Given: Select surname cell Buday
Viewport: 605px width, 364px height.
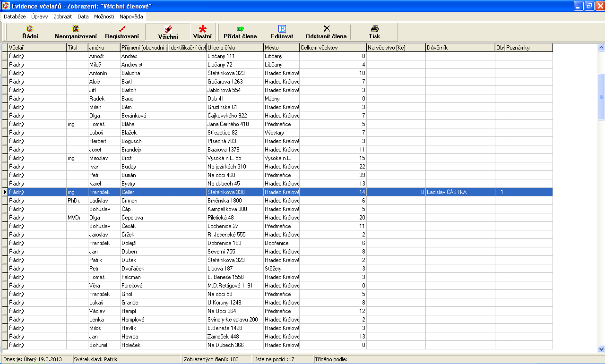Looking at the screenshot, I should coord(144,167).
